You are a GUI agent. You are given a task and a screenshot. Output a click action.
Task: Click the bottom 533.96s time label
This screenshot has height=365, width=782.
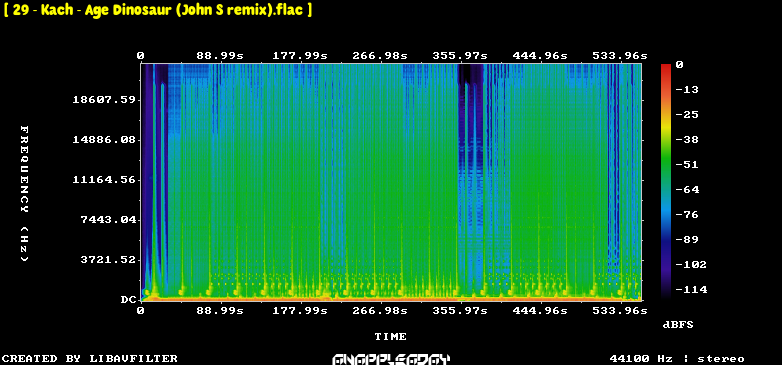(x=619, y=311)
